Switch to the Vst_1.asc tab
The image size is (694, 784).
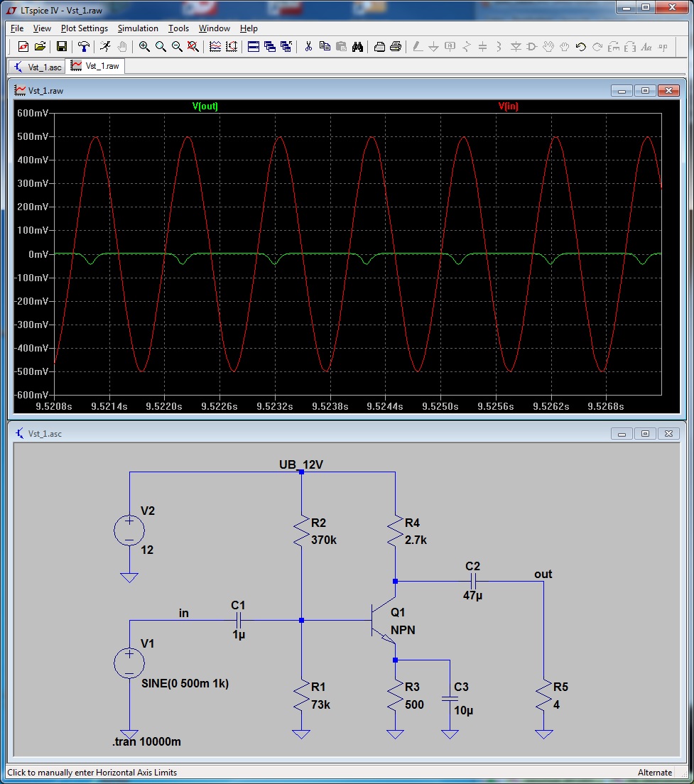(x=37, y=67)
